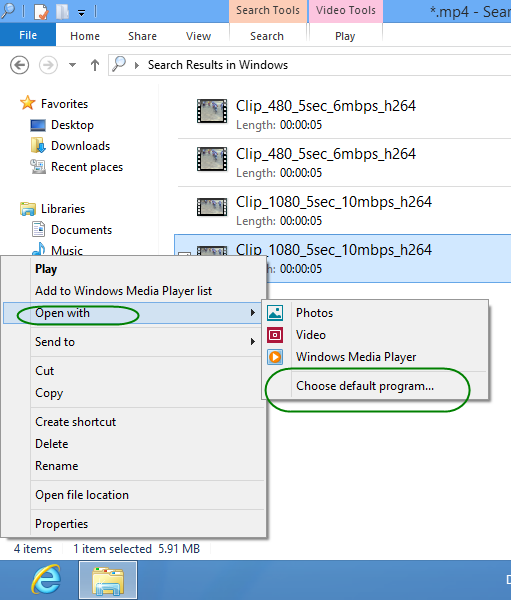Click the Forward navigation arrow

(48, 65)
